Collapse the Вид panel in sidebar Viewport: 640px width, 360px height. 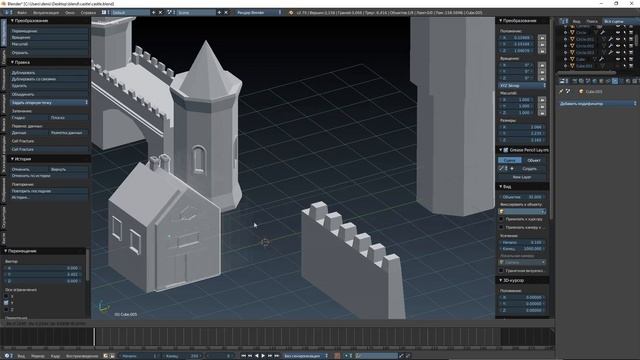501,187
